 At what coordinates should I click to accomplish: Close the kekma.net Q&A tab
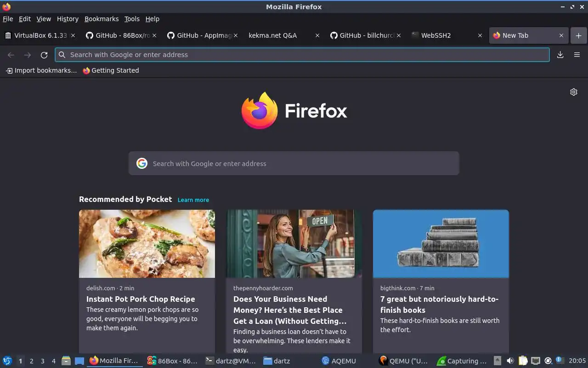coord(317,35)
